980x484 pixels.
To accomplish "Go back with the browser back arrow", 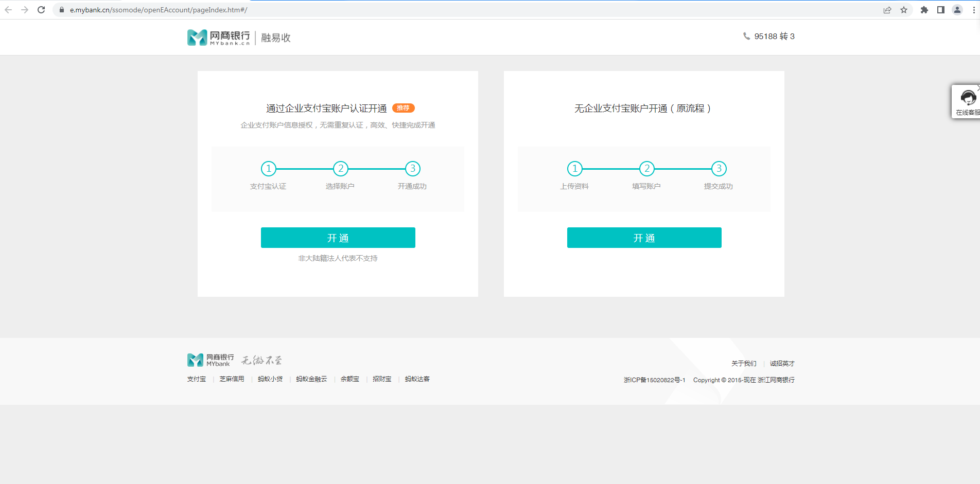I will point(8,10).
